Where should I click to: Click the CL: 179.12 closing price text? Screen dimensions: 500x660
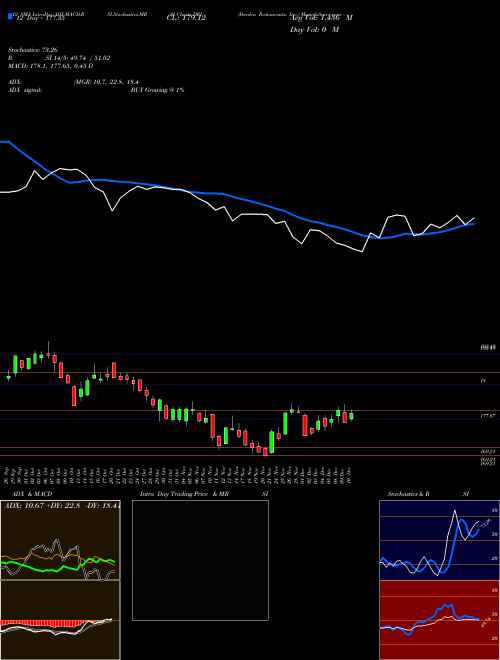click(186, 18)
